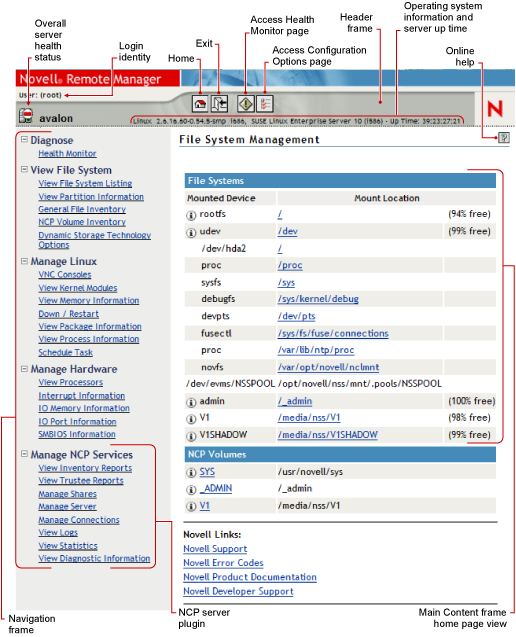The height and width of the screenshot is (637, 516).
Task: Open View Inventory Reports
Action: tap(85, 468)
